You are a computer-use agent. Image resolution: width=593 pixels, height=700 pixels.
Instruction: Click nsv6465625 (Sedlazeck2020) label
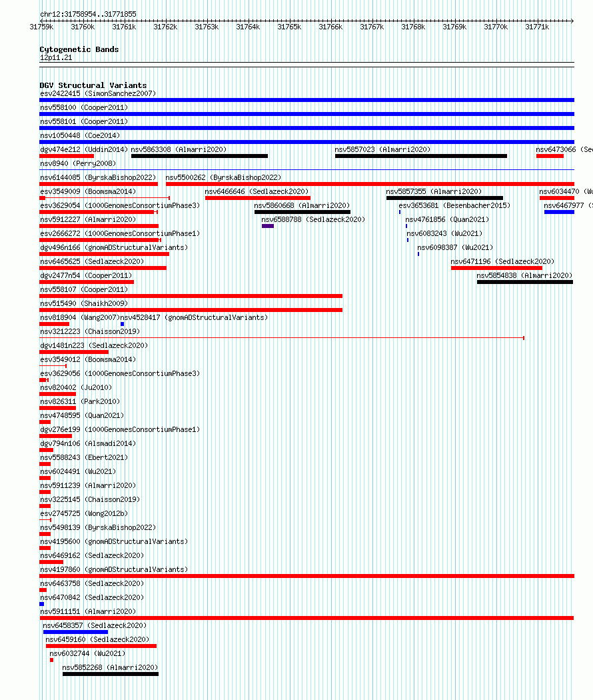[92, 261]
